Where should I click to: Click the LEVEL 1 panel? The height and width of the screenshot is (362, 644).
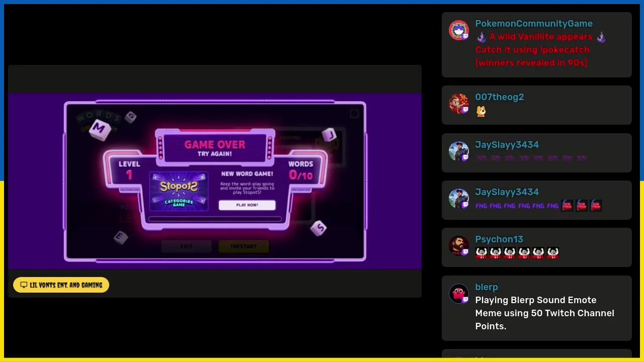point(129,170)
